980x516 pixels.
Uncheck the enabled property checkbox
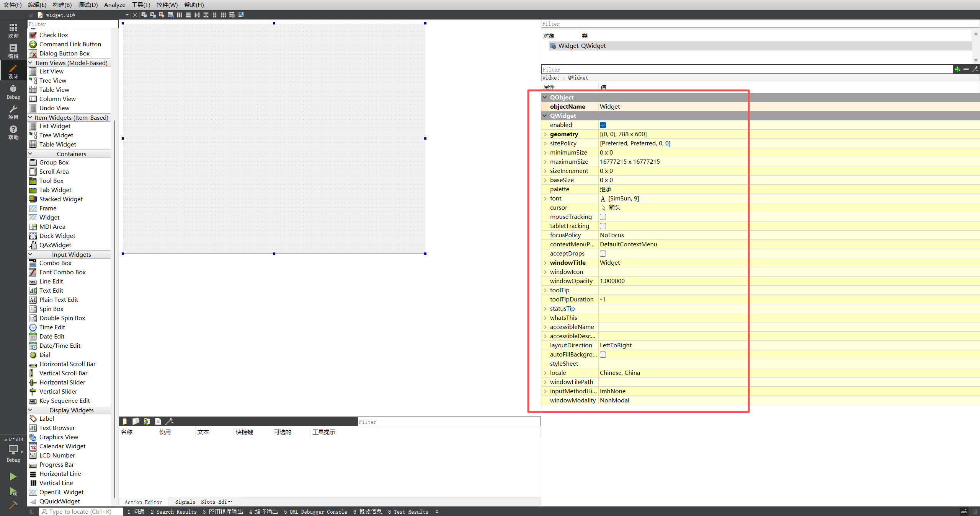pyautogui.click(x=603, y=125)
